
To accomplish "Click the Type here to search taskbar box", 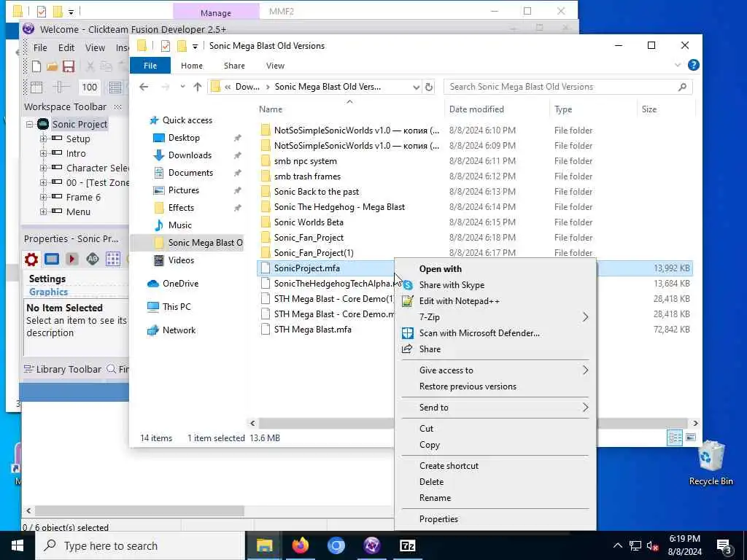I will [139, 545].
